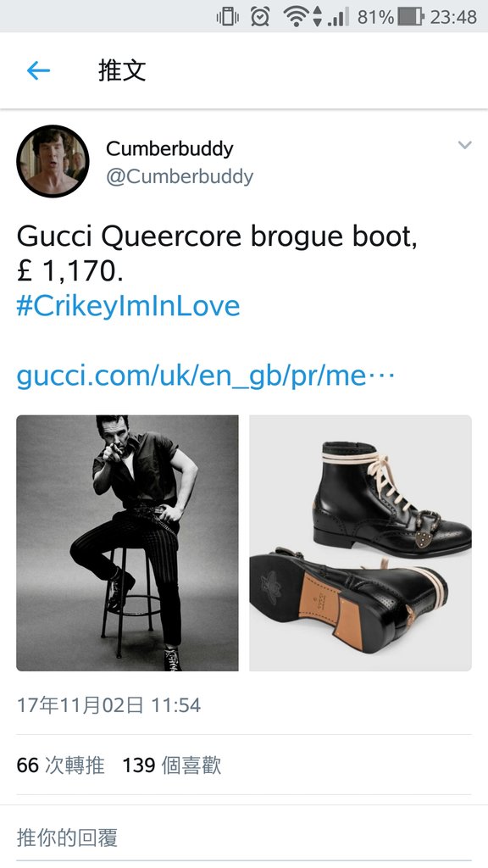Tap the 推文 page title
Viewport: 488px width, 868px height.
click(x=122, y=70)
